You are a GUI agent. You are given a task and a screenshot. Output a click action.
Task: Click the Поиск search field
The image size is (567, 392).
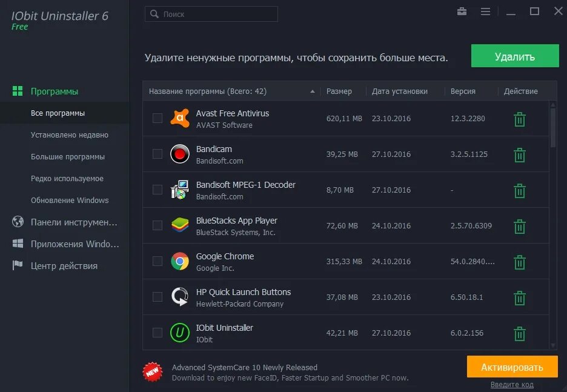pos(211,14)
